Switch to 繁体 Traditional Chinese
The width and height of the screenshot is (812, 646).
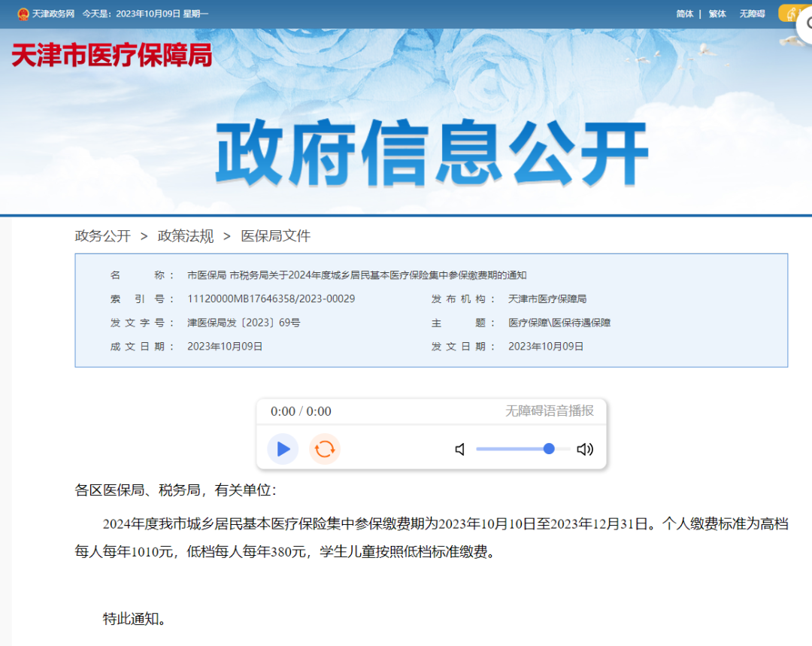point(717,14)
